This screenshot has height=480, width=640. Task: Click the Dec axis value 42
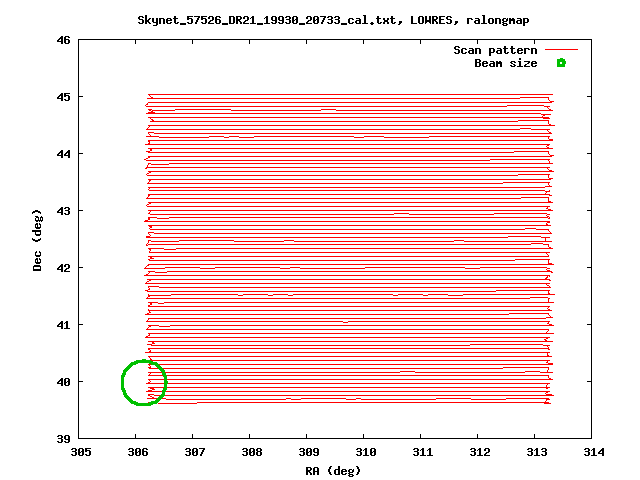click(64, 268)
